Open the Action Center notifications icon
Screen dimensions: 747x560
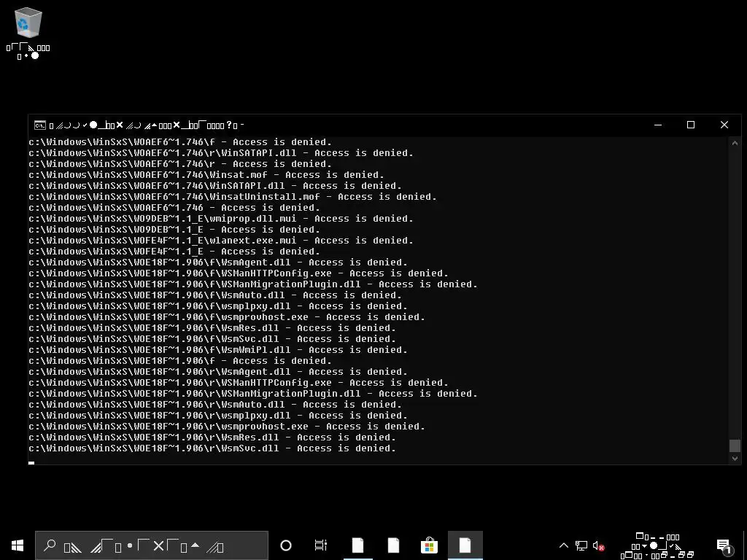click(725, 545)
